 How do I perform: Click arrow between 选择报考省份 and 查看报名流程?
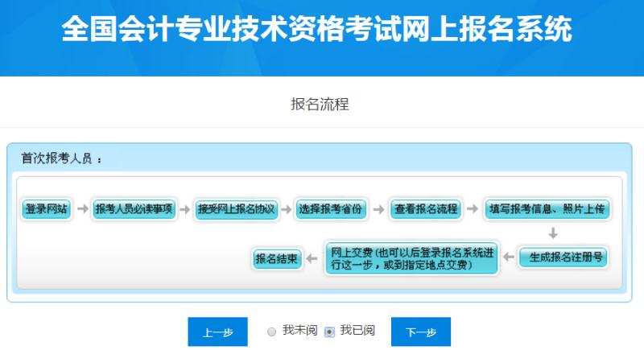pyautogui.click(x=378, y=209)
